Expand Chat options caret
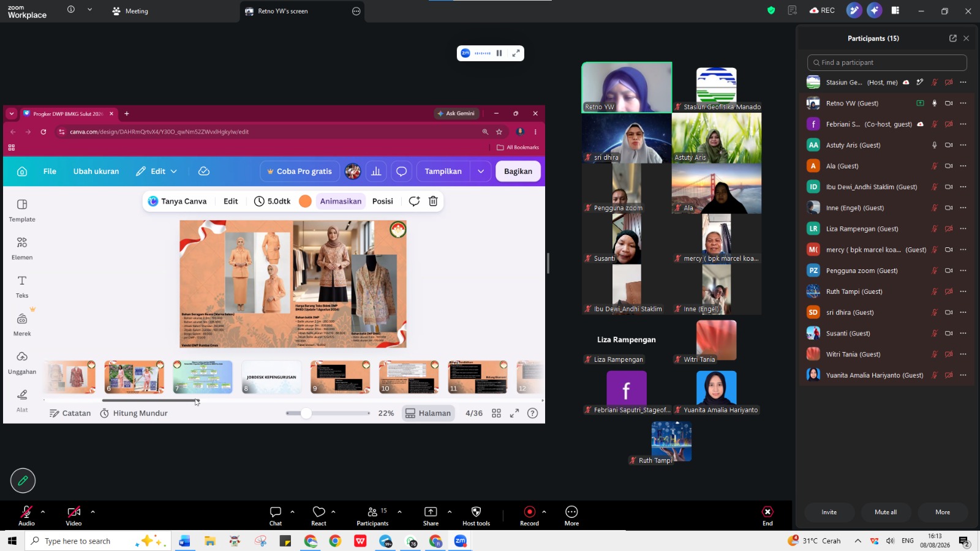This screenshot has height=551, width=980. point(292,512)
